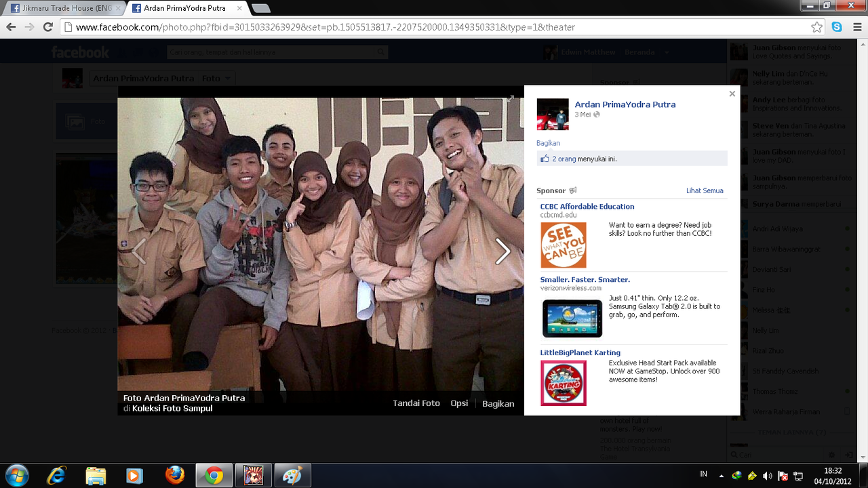Expand the photo to fullscreen
Screen dimensions: 868x488
point(510,99)
